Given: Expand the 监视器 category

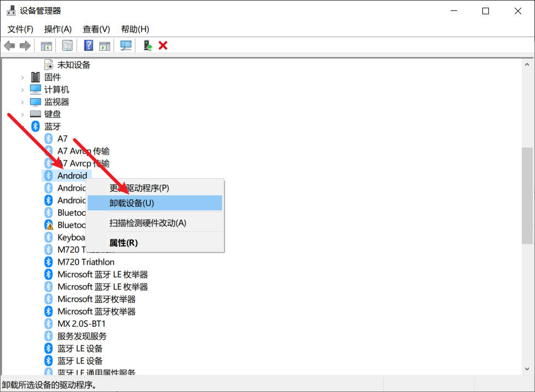Looking at the screenshot, I should [22, 102].
